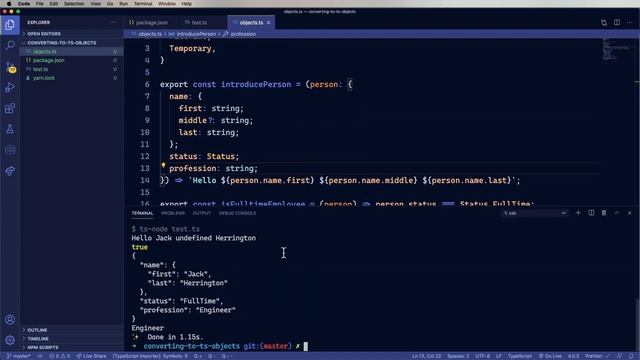Open the terminal shell selector dropdown
The height and width of the screenshot is (360, 640).
[x=534, y=213]
